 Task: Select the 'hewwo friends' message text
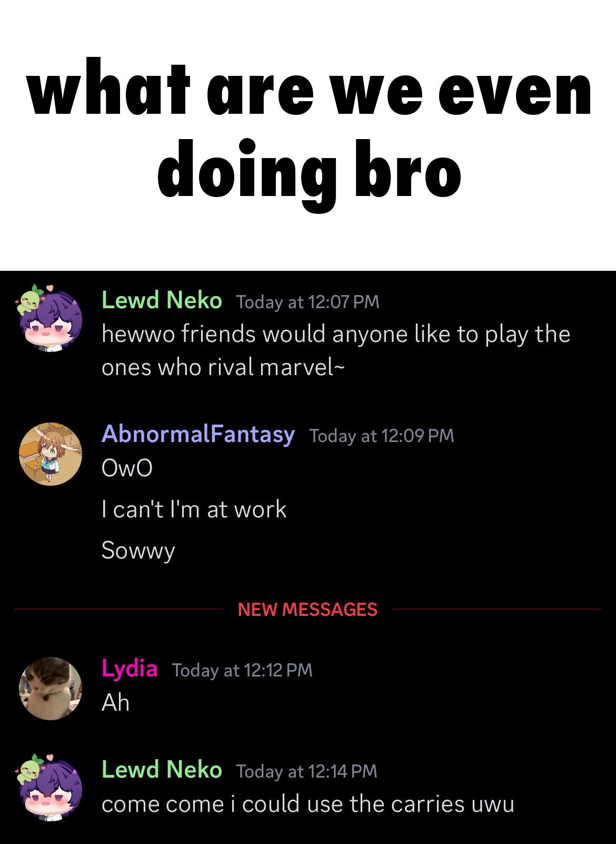click(x=336, y=351)
